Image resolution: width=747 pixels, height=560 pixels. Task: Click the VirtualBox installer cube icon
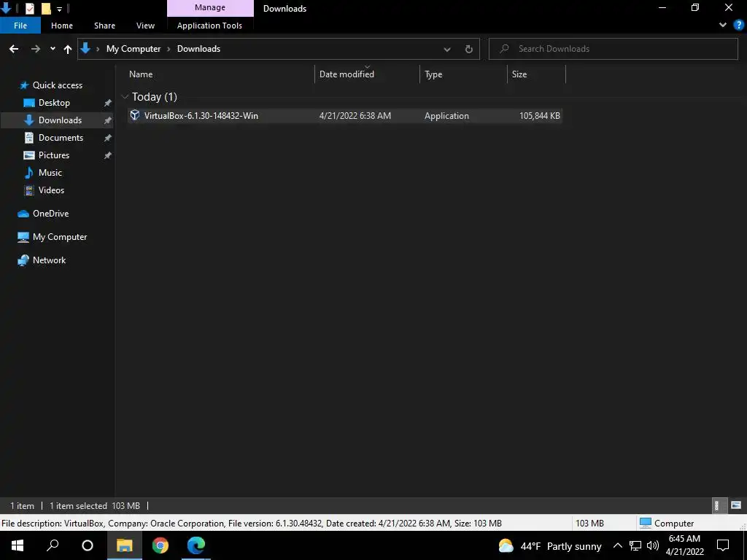(135, 115)
